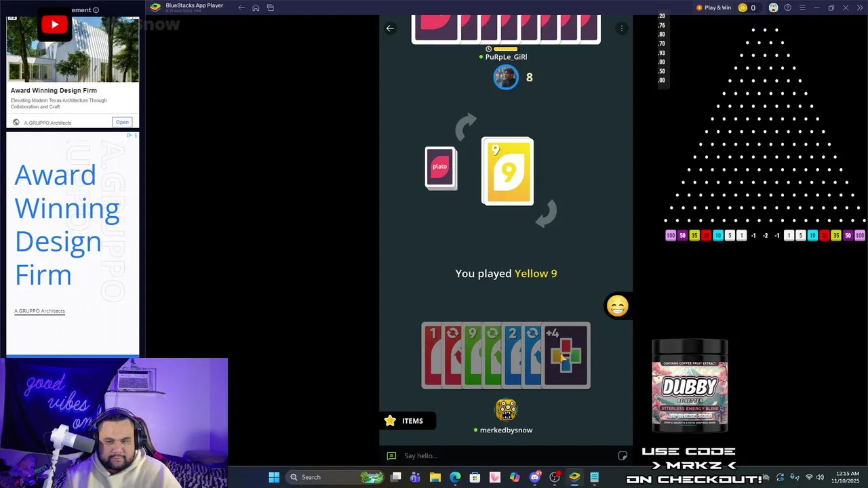Open BlueStacks help question mark

coord(787,7)
